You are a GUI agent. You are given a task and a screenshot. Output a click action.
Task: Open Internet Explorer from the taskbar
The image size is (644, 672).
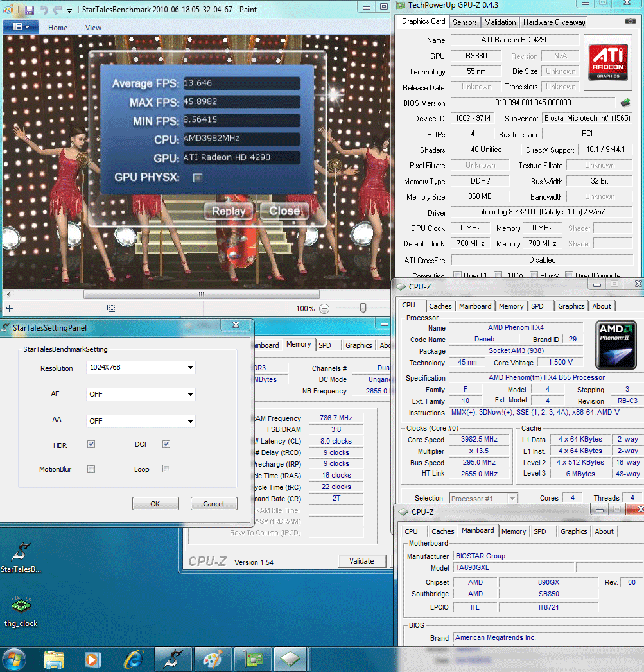[134, 659]
